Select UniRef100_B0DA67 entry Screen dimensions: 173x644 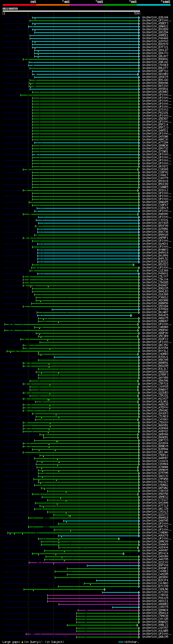tap(155, 286)
